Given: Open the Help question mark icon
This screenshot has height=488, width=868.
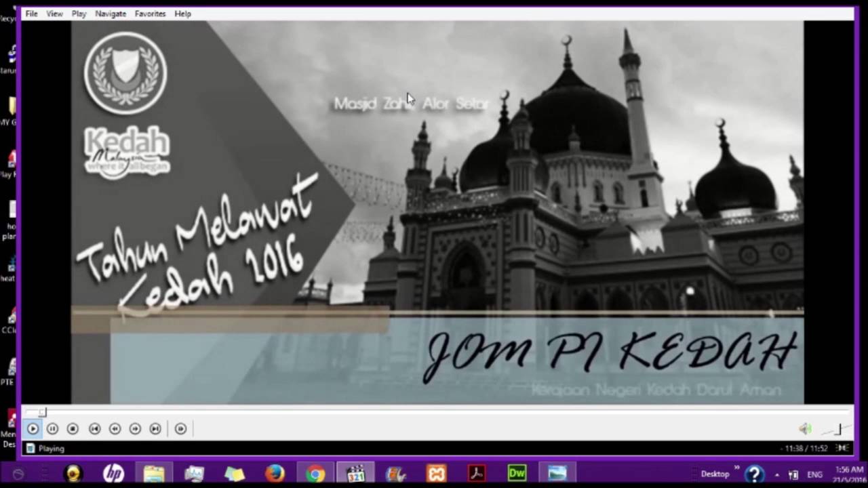Looking at the screenshot, I should 754,474.
